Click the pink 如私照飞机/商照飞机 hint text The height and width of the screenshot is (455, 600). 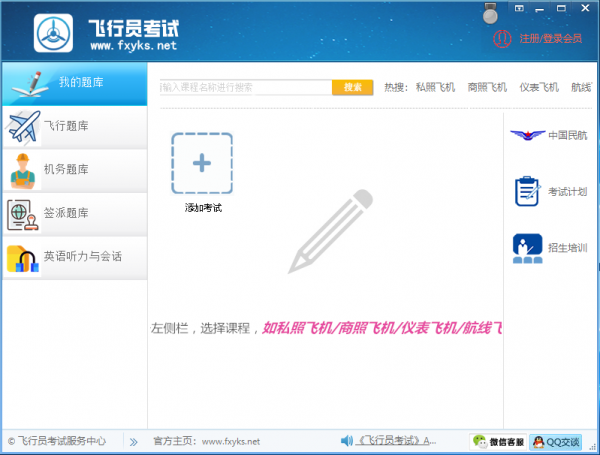(382, 328)
